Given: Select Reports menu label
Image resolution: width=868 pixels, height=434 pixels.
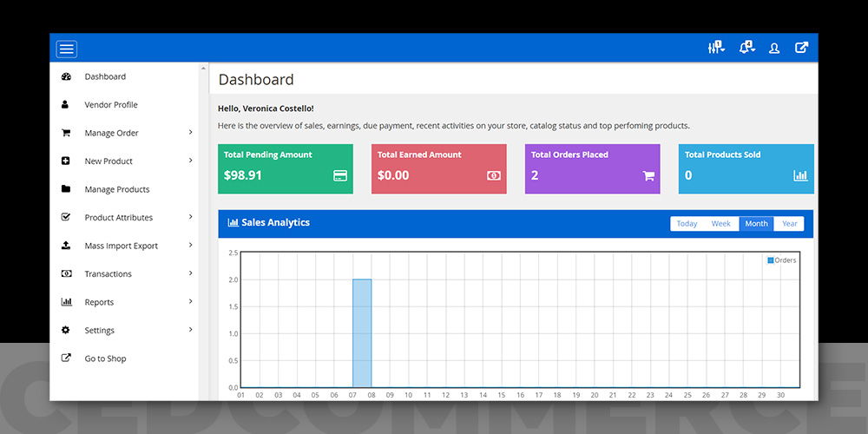Looking at the screenshot, I should pyautogui.click(x=99, y=302).
